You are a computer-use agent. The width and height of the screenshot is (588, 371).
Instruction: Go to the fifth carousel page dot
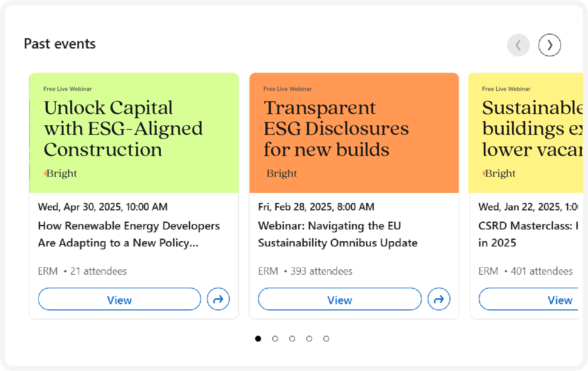click(326, 339)
